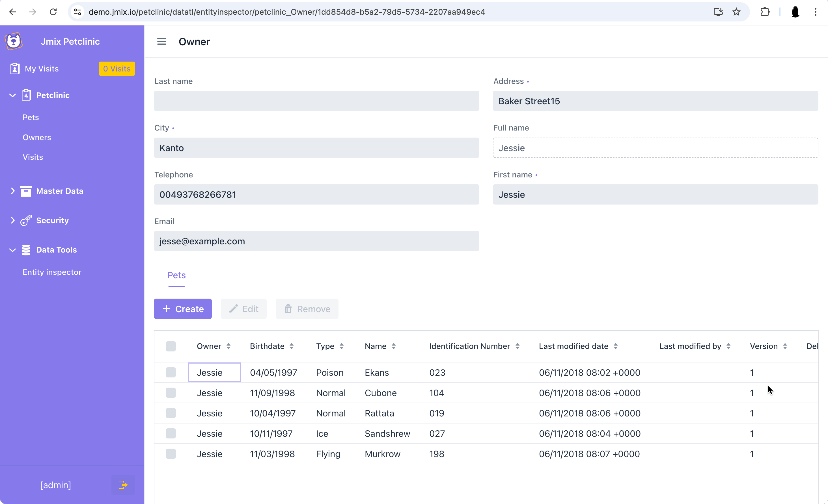
Task: Open Owners in the sidebar menu
Action: (37, 137)
